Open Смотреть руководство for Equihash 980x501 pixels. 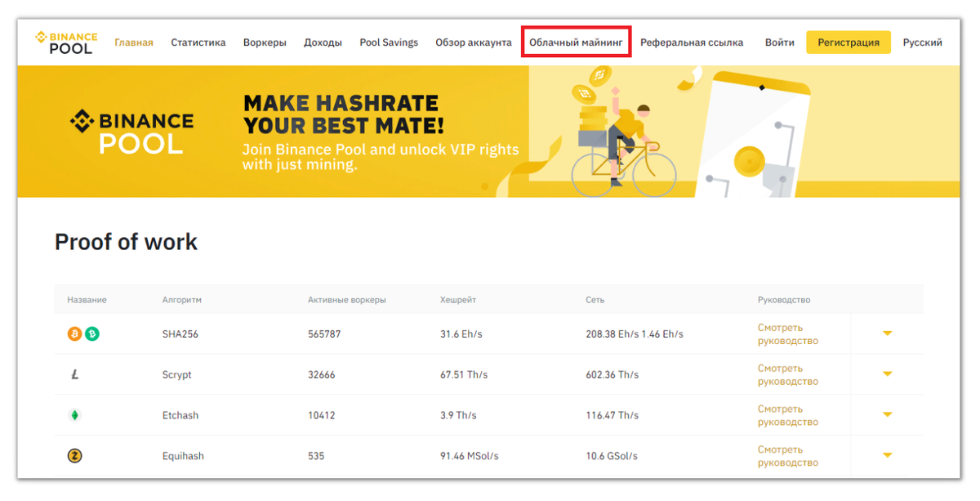(x=788, y=456)
